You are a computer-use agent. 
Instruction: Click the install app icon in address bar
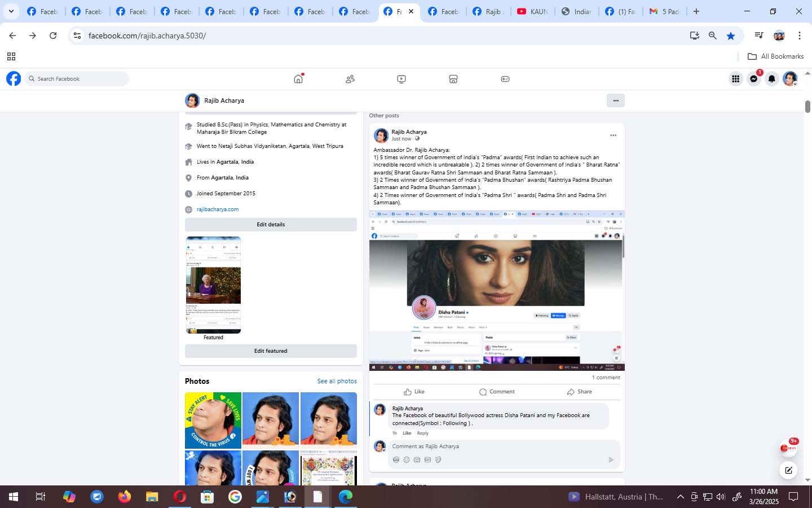(695, 36)
